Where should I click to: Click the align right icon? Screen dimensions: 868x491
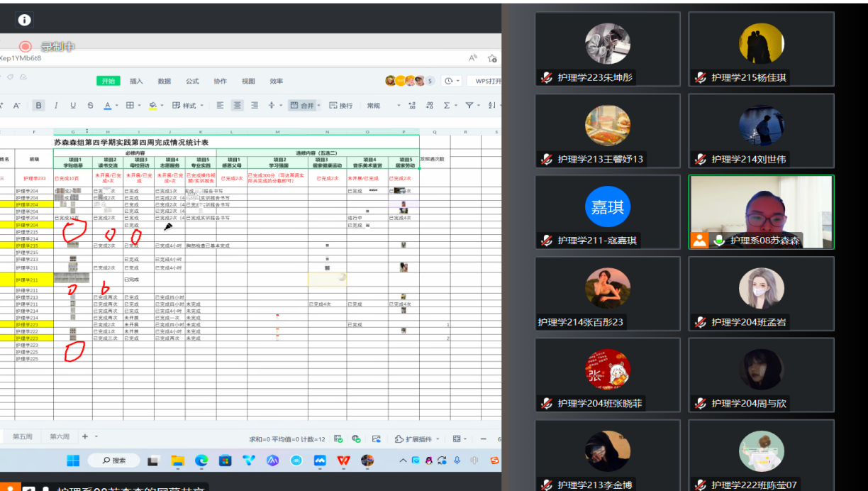(254, 106)
